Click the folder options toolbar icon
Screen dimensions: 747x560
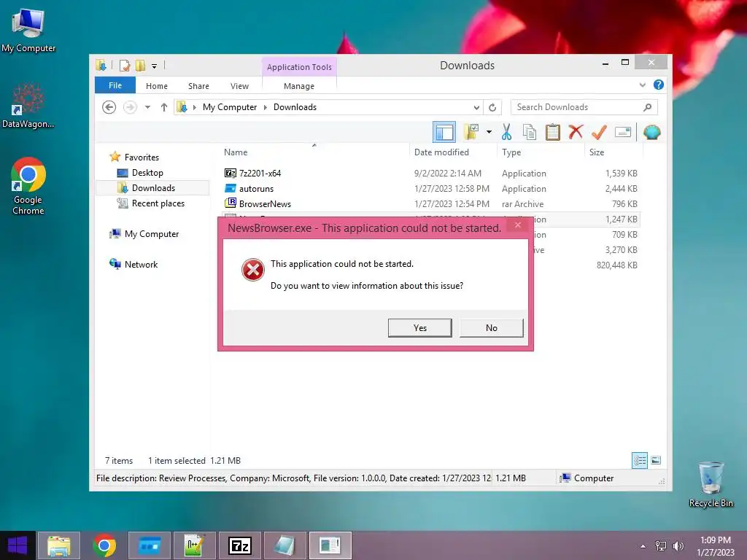(x=472, y=132)
